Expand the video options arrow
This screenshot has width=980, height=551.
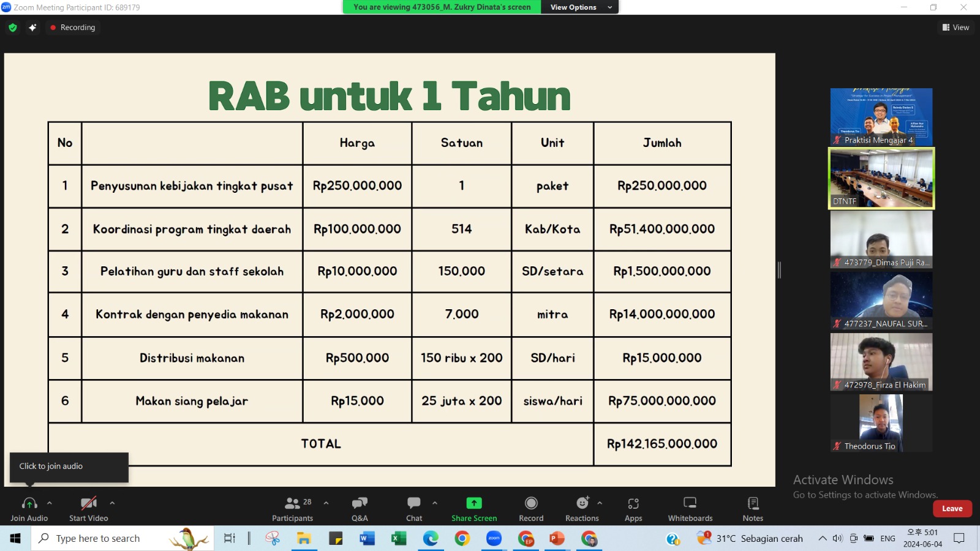pyautogui.click(x=112, y=503)
